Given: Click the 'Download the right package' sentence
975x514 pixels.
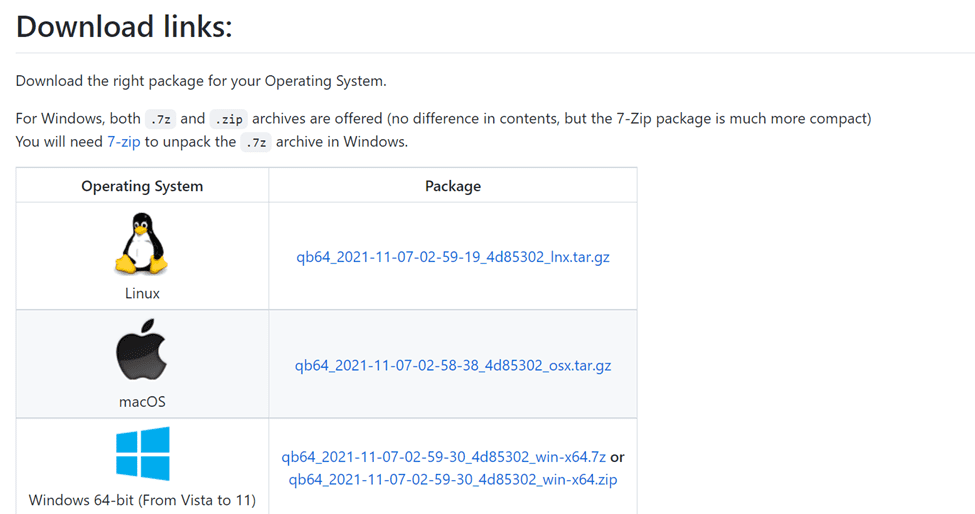Looking at the screenshot, I should (x=201, y=81).
